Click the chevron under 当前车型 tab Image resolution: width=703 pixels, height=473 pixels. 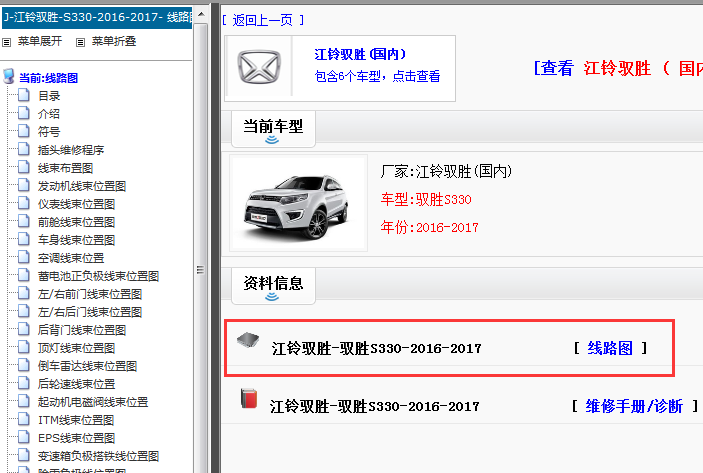pyautogui.click(x=272, y=140)
